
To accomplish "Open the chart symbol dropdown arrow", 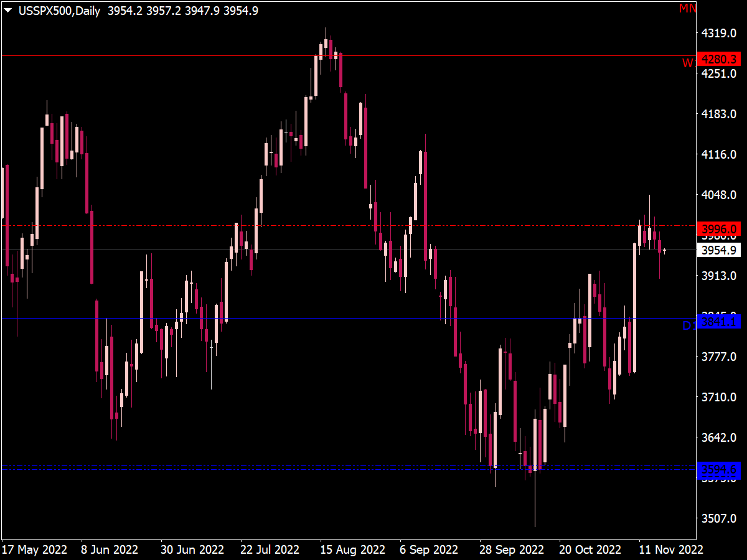I will pos(7,10).
